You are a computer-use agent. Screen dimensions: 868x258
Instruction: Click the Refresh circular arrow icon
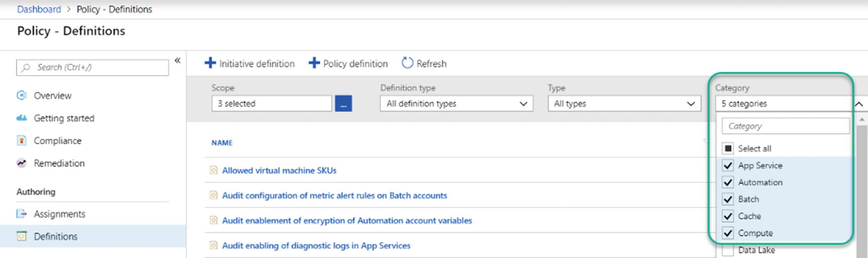(x=407, y=63)
